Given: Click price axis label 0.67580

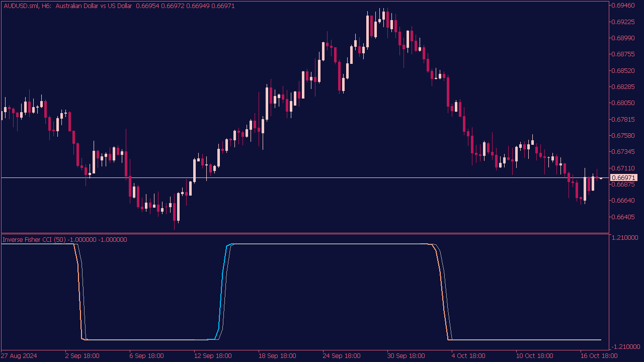Looking at the screenshot, I should pyautogui.click(x=623, y=135).
